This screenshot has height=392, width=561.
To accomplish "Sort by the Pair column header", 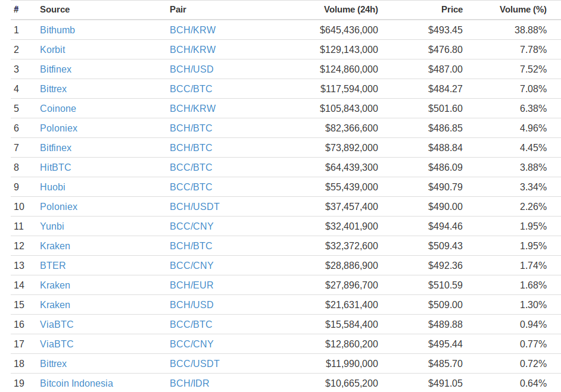I will point(178,10).
